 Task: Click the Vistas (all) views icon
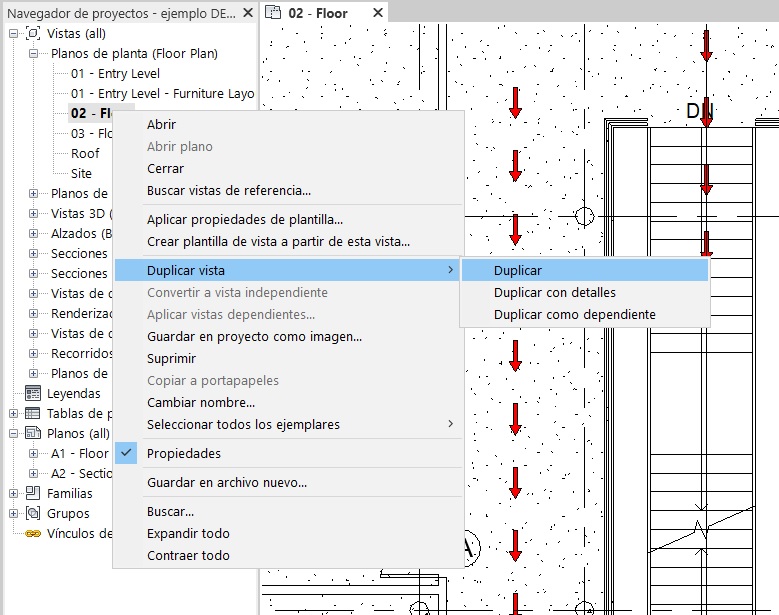(x=32, y=34)
